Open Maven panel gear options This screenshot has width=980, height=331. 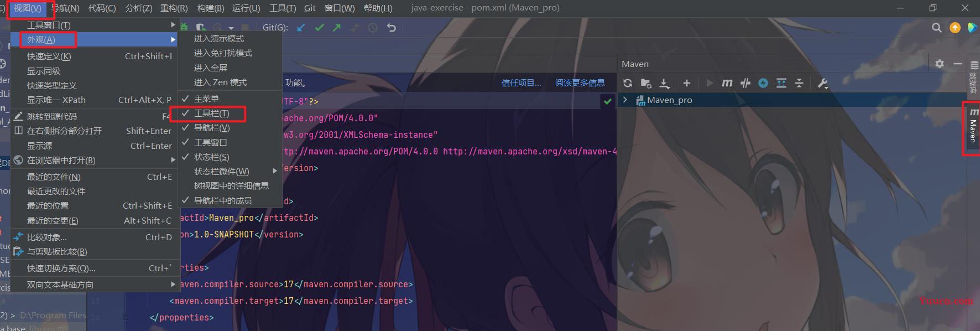pos(940,64)
